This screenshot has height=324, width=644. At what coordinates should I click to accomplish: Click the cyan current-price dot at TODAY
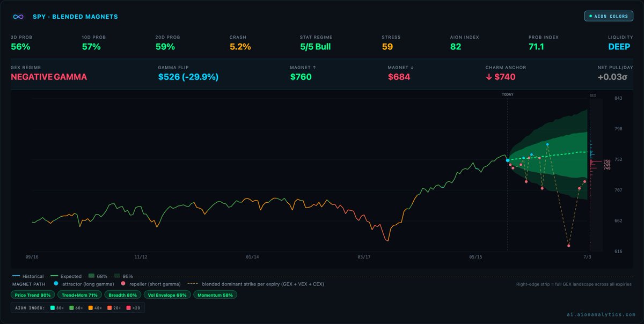pyautogui.click(x=508, y=160)
